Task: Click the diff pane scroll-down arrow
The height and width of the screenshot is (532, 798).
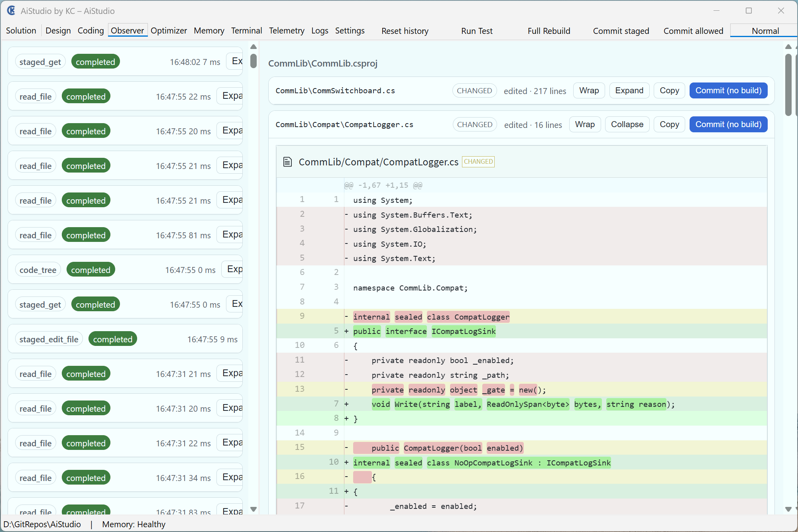Action: [788, 509]
